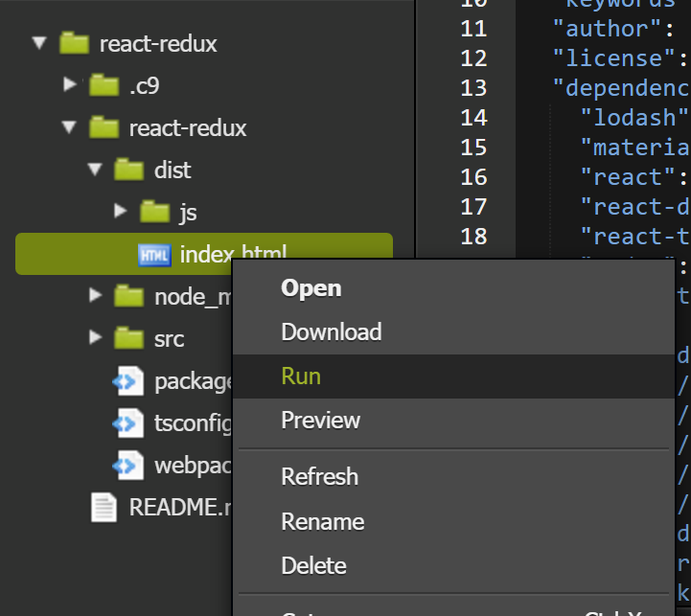Select the js folder name

pos(188,214)
